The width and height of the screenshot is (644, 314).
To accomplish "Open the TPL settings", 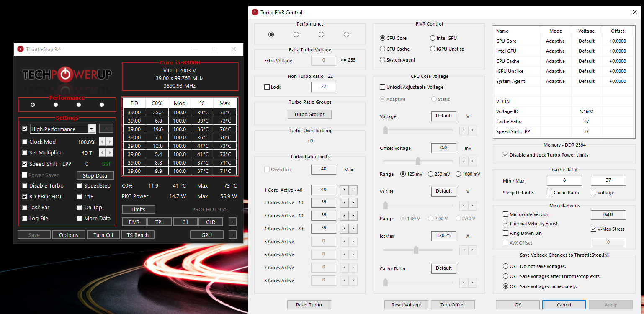I will point(159,222).
